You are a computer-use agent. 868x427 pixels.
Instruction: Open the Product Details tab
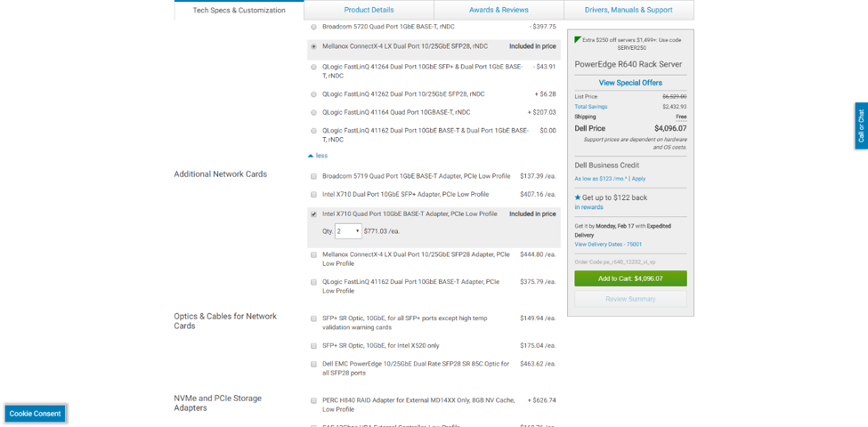click(x=369, y=10)
